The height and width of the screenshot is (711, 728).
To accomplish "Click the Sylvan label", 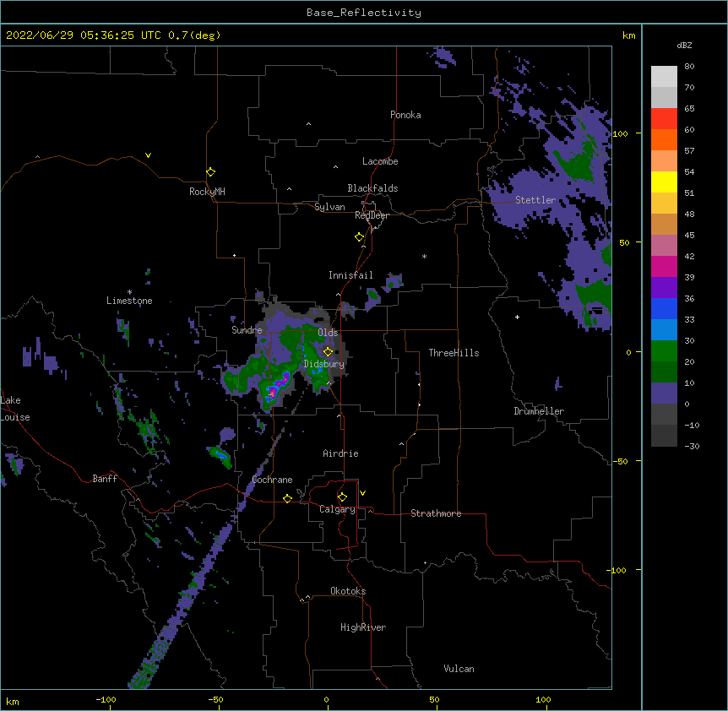I will tap(329, 207).
